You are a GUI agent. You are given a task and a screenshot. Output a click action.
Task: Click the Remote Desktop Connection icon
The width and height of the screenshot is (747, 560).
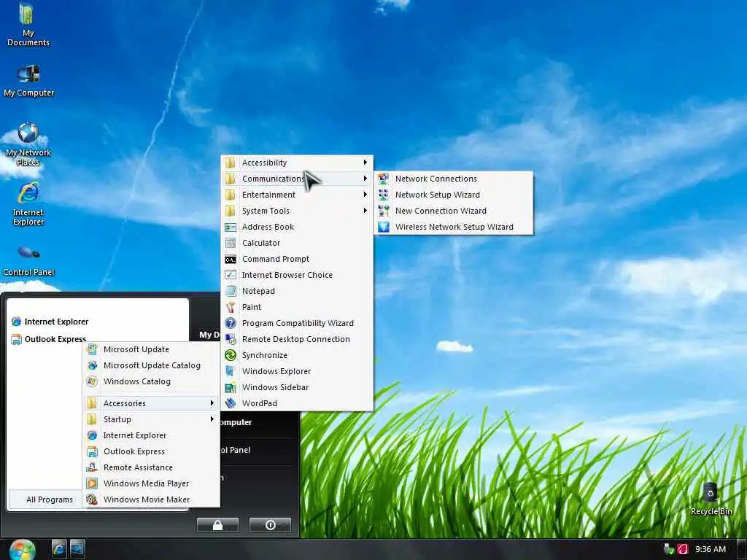click(230, 339)
